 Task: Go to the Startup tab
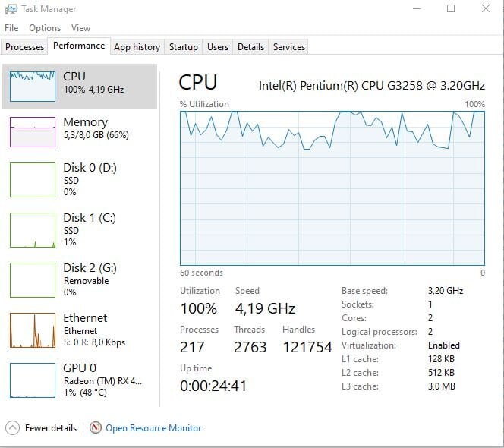(183, 47)
